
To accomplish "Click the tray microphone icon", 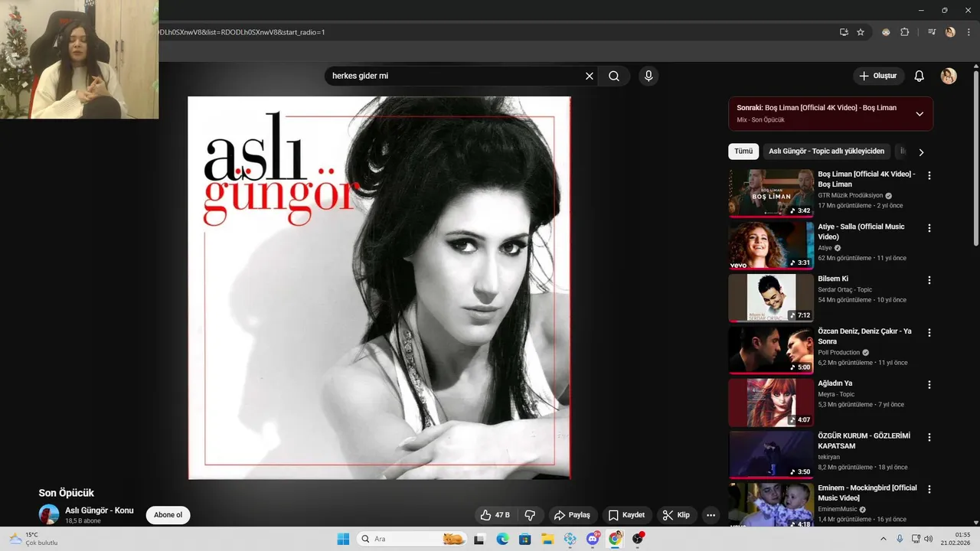I will pyautogui.click(x=900, y=539).
